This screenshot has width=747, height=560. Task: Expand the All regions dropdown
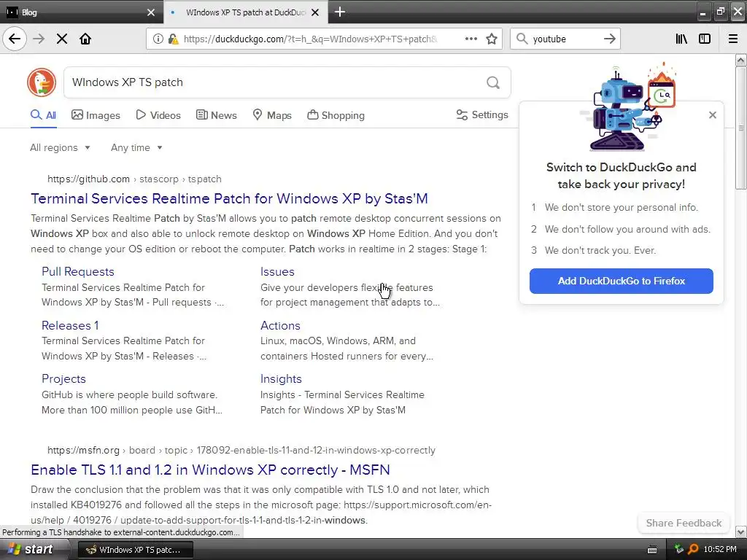coord(60,147)
